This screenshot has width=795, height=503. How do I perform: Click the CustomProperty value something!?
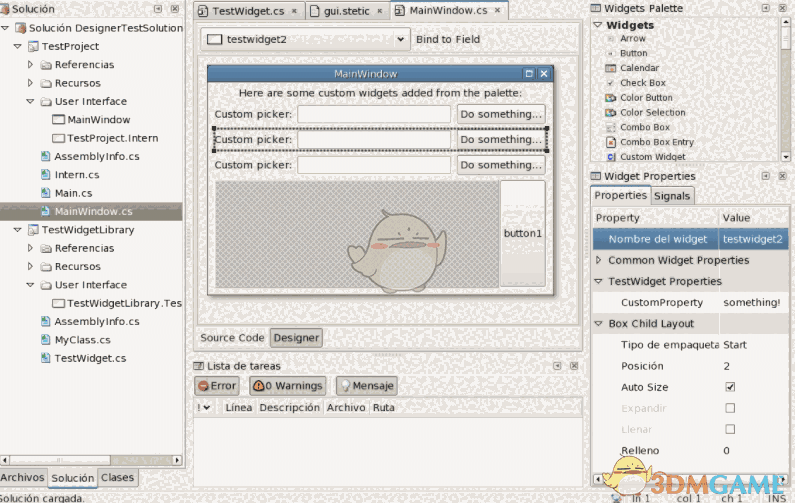tap(751, 303)
